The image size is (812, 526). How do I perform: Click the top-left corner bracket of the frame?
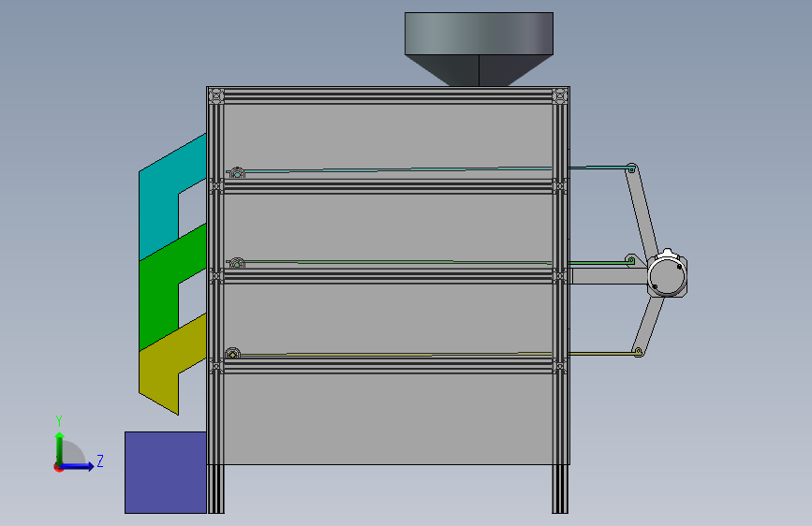point(216,95)
